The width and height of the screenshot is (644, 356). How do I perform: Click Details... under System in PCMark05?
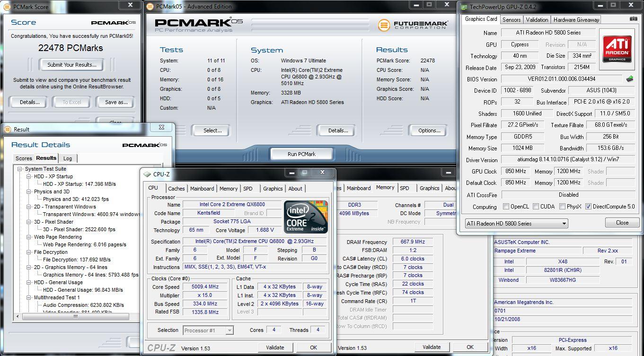(x=338, y=130)
